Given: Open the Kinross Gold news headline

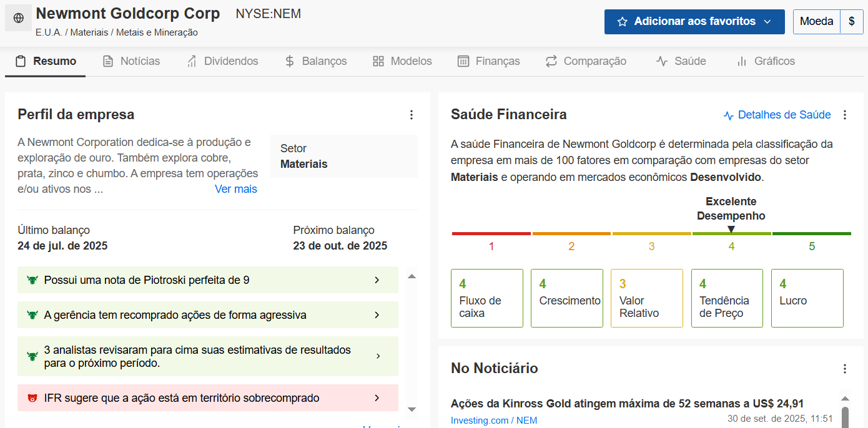Looking at the screenshot, I should pyautogui.click(x=627, y=403).
